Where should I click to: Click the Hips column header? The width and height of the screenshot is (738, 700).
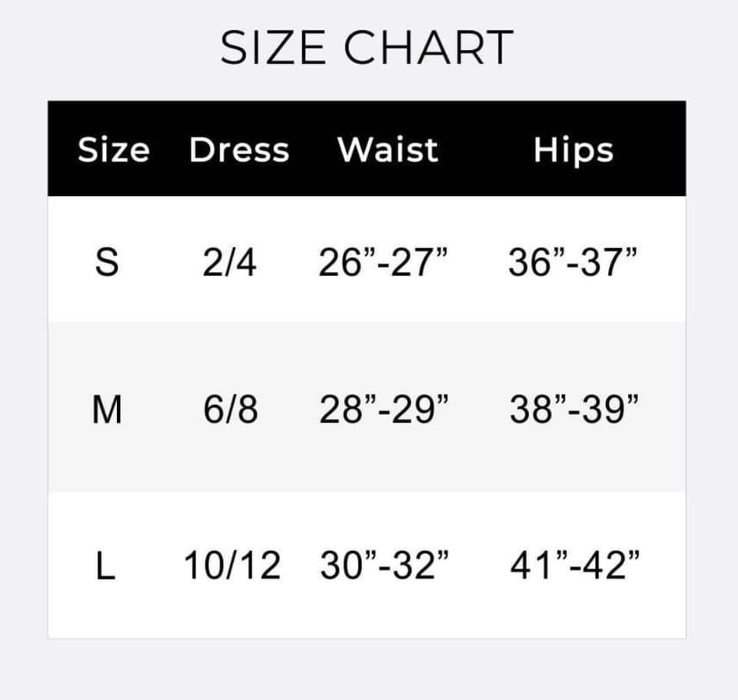click(x=573, y=151)
